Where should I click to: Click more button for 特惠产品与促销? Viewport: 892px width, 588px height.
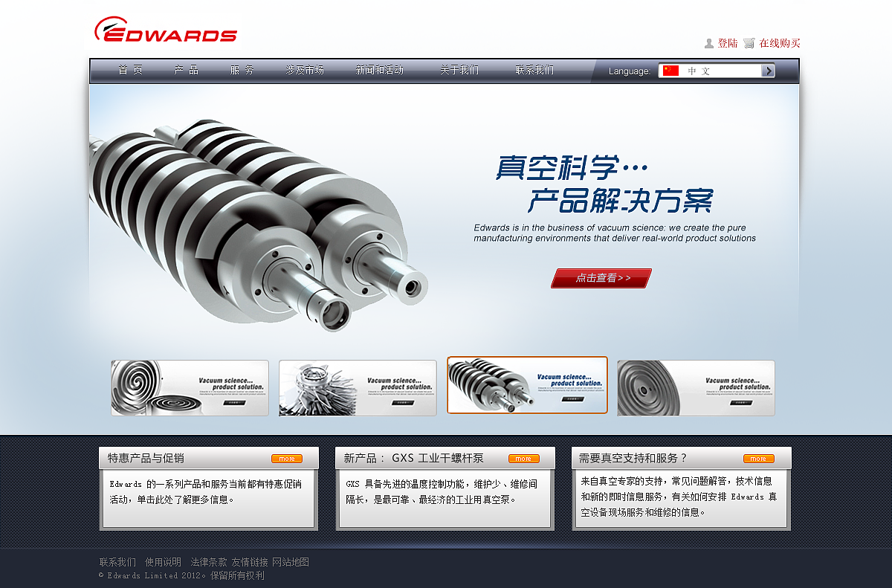(287, 459)
